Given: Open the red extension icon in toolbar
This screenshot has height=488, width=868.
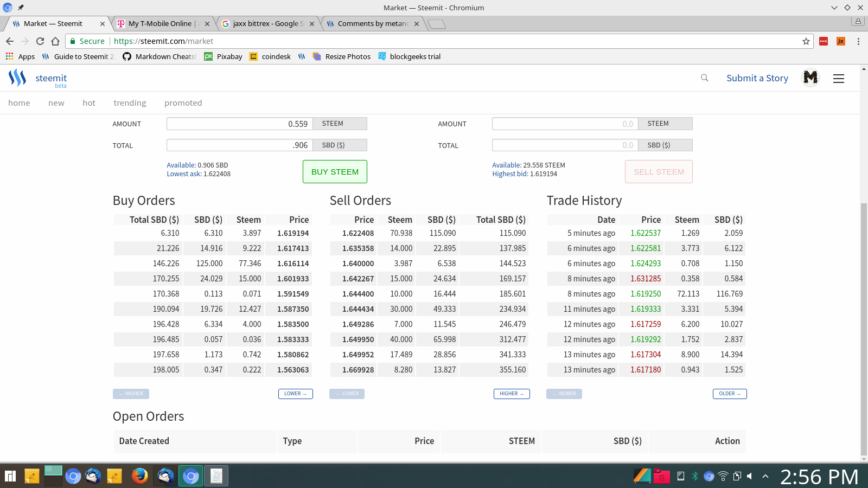Looking at the screenshot, I should (x=824, y=41).
